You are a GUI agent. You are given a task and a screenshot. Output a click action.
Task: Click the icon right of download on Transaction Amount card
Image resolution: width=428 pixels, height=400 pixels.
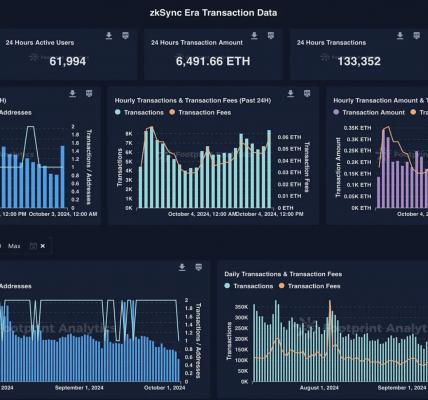click(271, 36)
